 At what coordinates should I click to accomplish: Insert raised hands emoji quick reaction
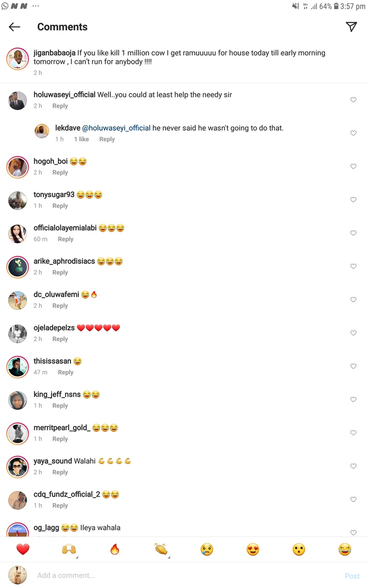coord(69,549)
